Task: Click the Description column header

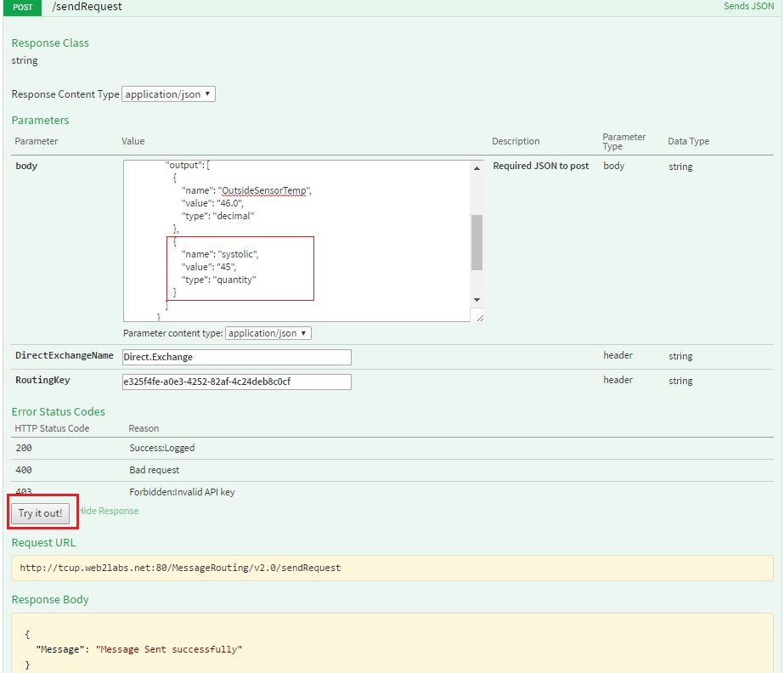Action: tap(516, 141)
